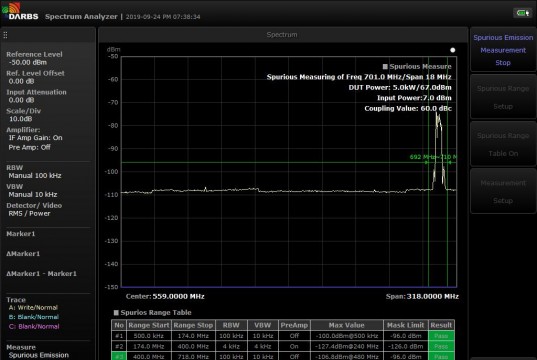The image size is (537, 360).
Task: Select Trace C: Blank/Normal
Action: tap(34, 327)
